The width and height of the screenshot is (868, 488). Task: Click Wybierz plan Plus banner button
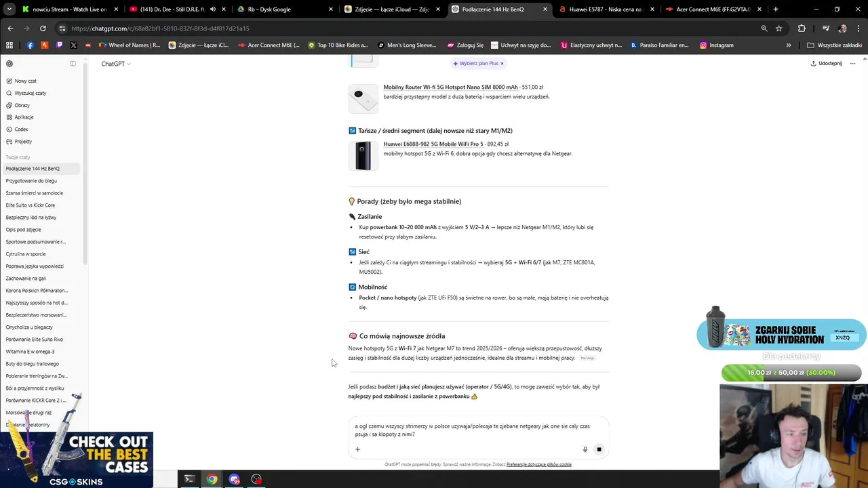coord(475,63)
